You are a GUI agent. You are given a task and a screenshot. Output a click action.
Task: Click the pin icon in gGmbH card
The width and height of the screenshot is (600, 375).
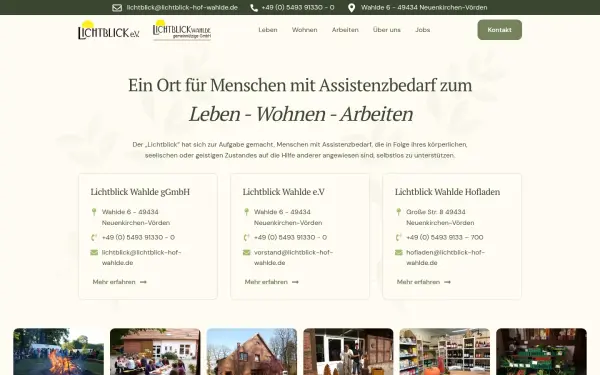coord(94,212)
